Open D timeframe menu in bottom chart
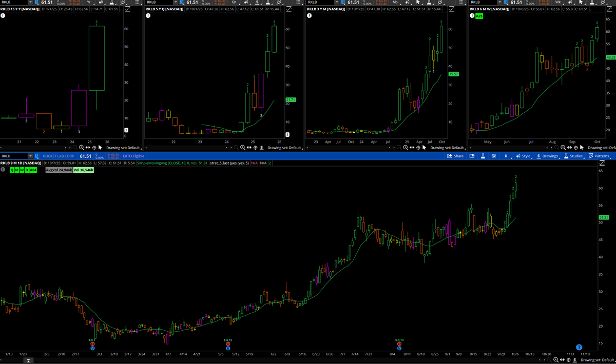This screenshot has width=616, height=364. coord(506,156)
